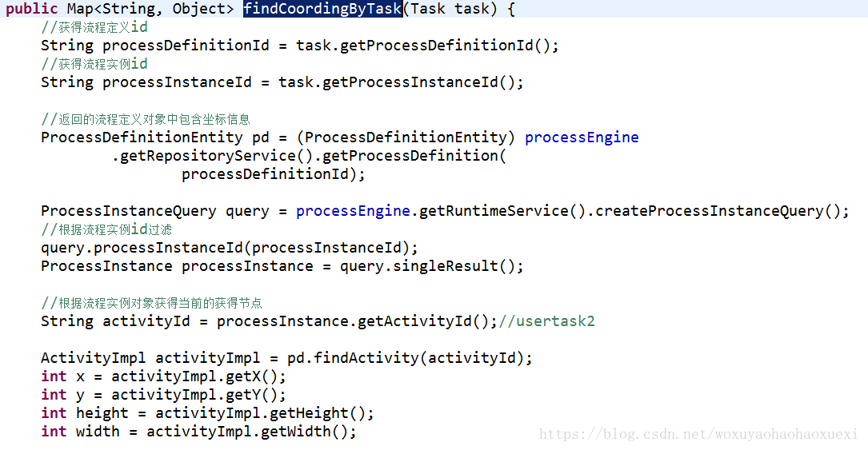Click 'activityImpl.getHeight();' call

265,413
